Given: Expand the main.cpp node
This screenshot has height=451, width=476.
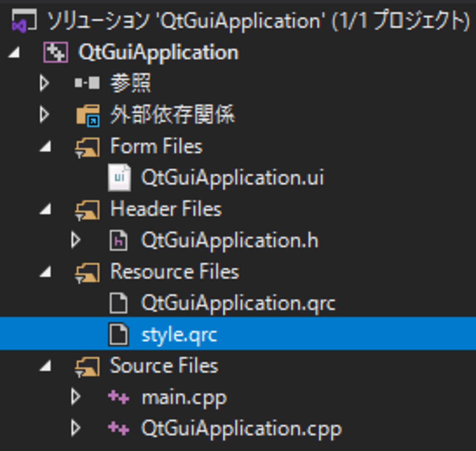Looking at the screenshot, I should (76, 397).
